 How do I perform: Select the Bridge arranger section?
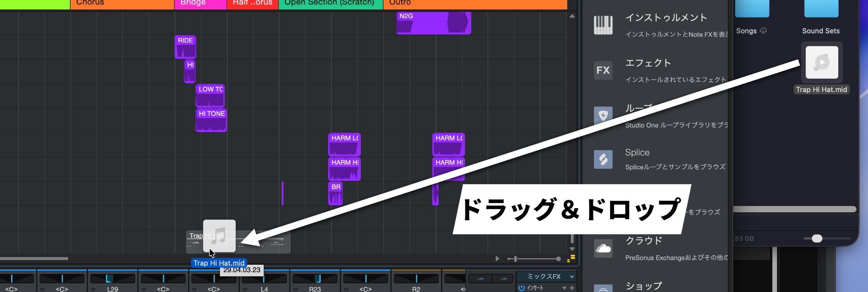(x=200, y=4)
